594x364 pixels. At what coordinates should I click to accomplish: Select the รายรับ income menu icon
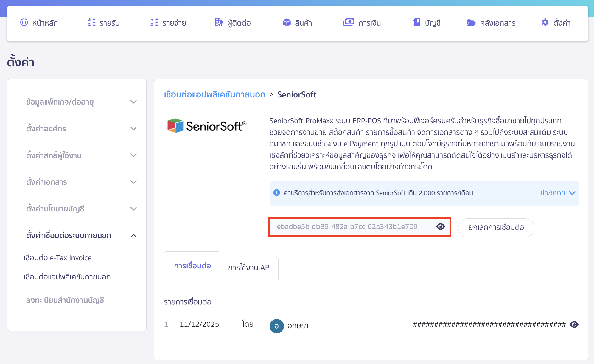pos(91,23)
